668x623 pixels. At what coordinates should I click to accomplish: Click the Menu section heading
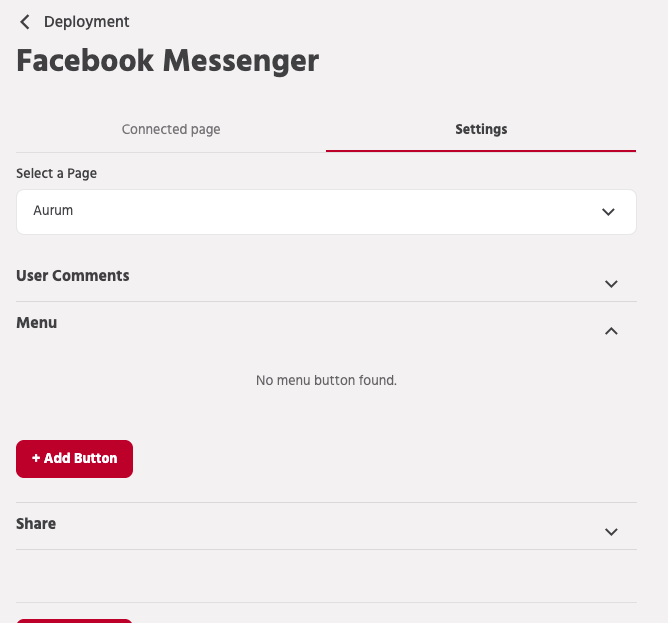coord(37,323)
